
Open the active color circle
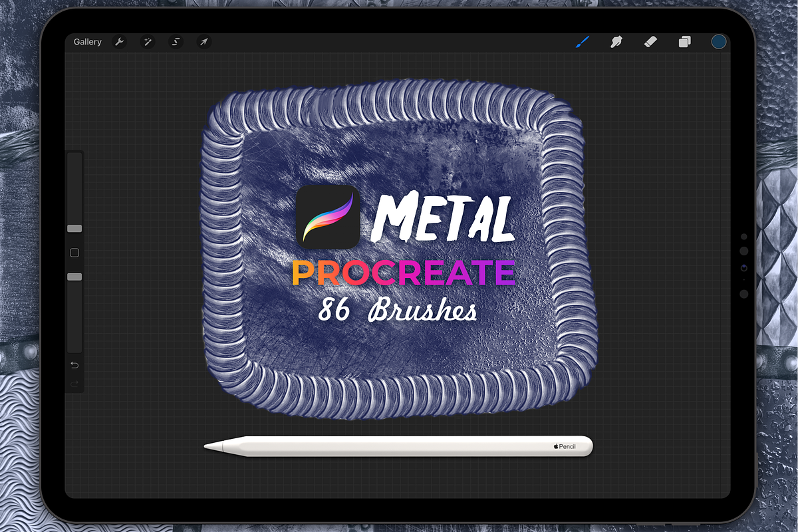[x=718, y=42]
